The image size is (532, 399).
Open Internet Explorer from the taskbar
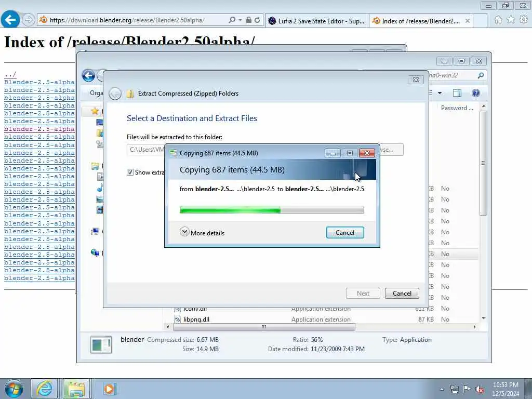tap(44, 389)
